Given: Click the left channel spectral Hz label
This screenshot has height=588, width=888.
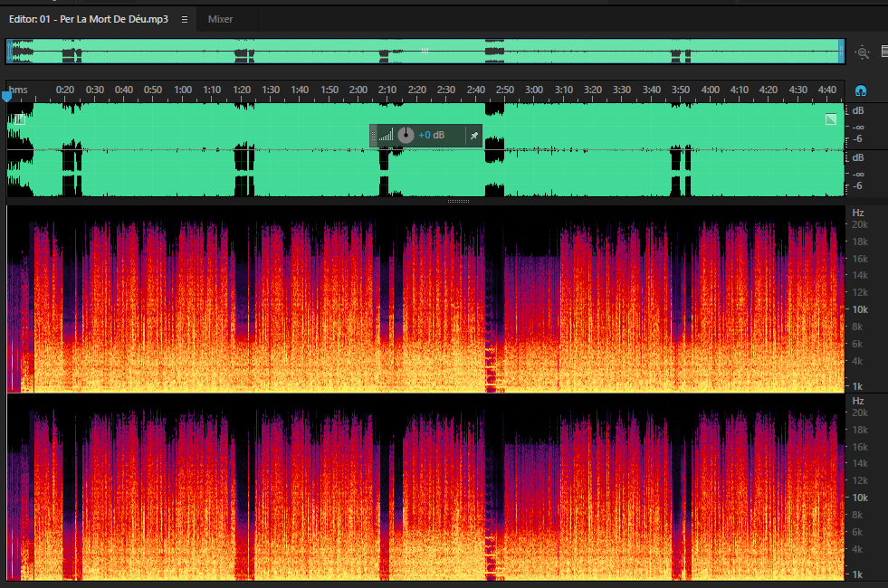Looking at the screenshot, I should tap(858, 213).
